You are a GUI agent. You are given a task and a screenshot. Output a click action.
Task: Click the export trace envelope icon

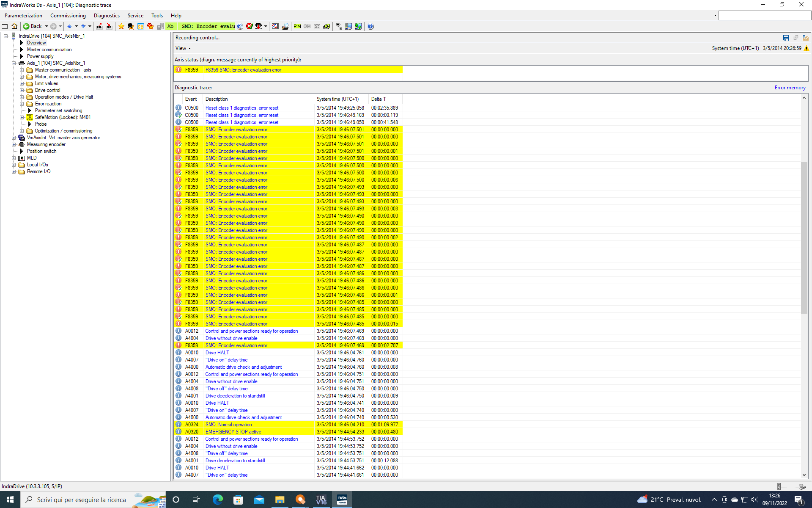click(805, 38)
